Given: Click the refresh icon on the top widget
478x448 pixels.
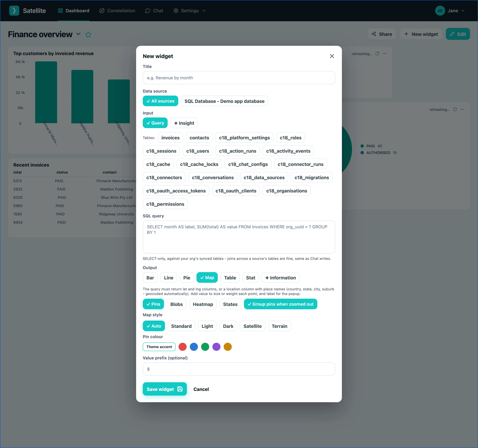Looking at the screenshot, I should pos(377,54).
